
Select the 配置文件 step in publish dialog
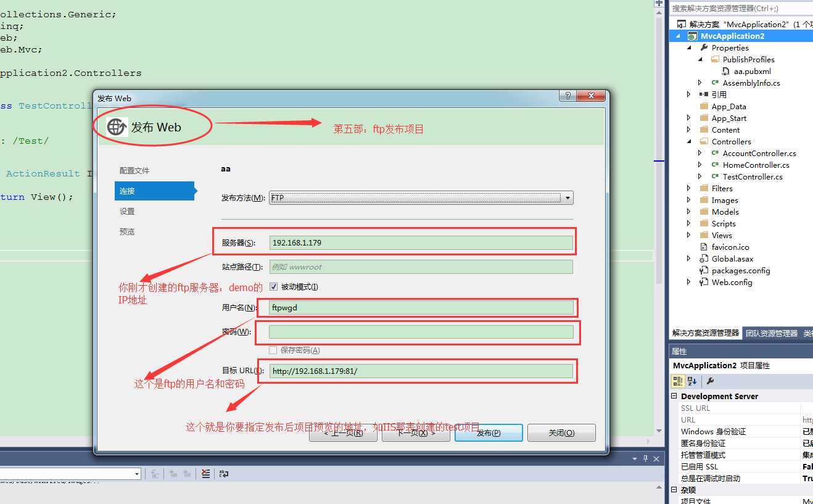pyautogui.click(x=134, y=170)
